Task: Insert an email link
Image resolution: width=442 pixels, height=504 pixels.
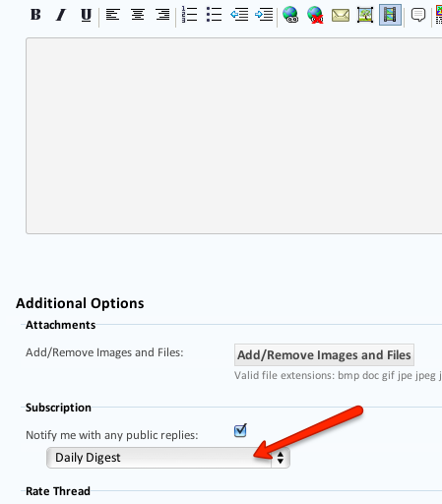Action: 341,15
